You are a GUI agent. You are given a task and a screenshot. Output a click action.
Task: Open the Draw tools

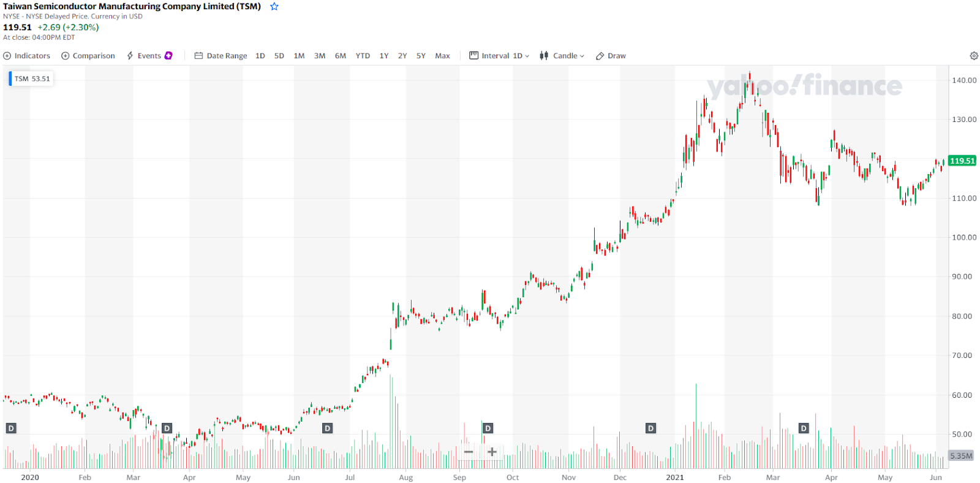coord(611,56)
